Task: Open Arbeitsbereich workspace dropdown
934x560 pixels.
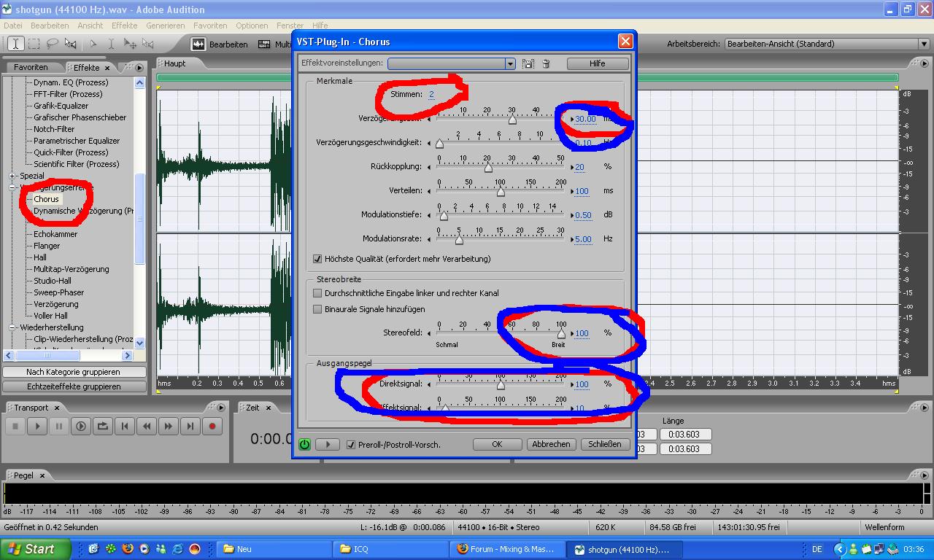Action: pyautogui.click(x=924, y=44)
